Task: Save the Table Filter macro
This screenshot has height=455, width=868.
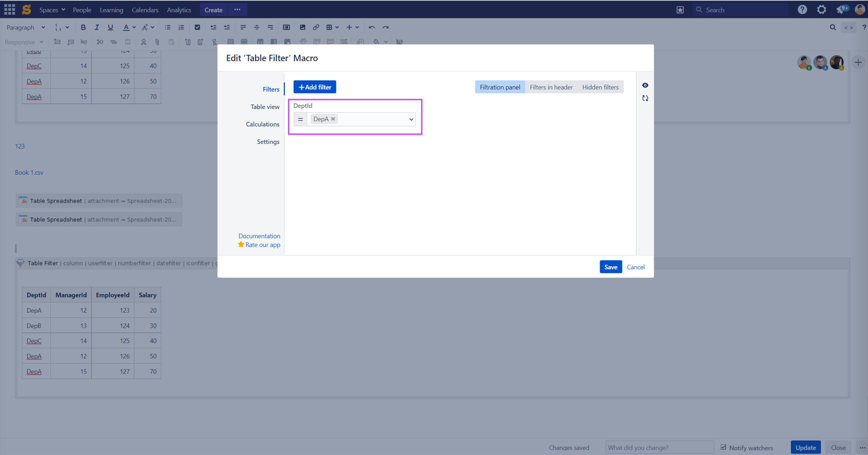Action: tap(610, 267)
